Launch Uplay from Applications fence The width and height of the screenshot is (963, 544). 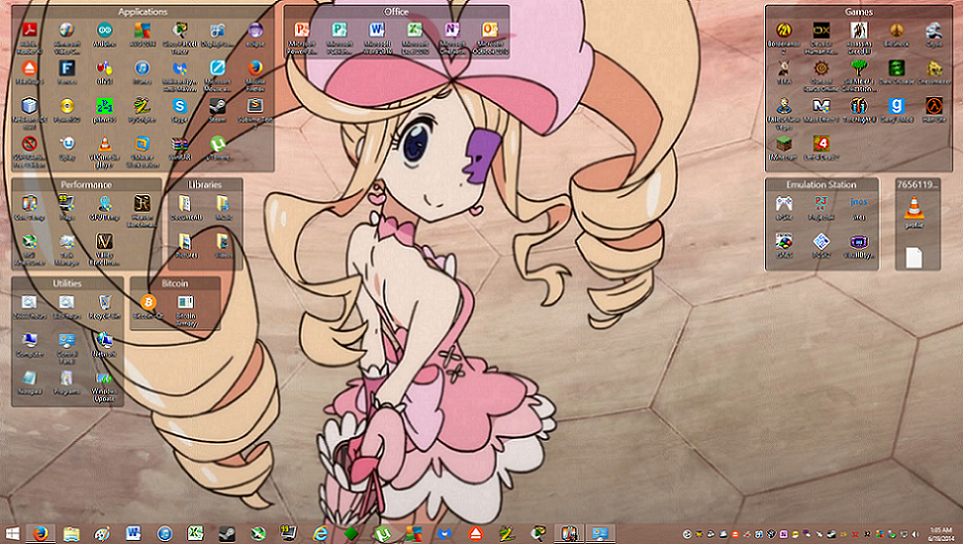point(67,144)
